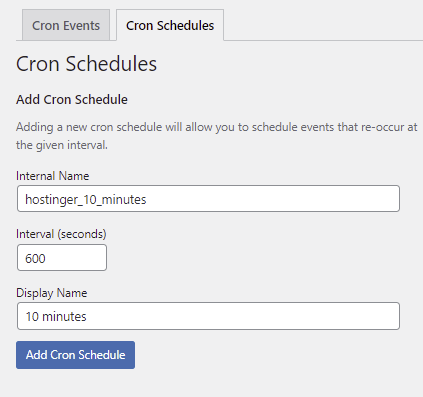Viewport: 423px width, 397px height.
Task: Click the Display Name label
Action: 52,293
